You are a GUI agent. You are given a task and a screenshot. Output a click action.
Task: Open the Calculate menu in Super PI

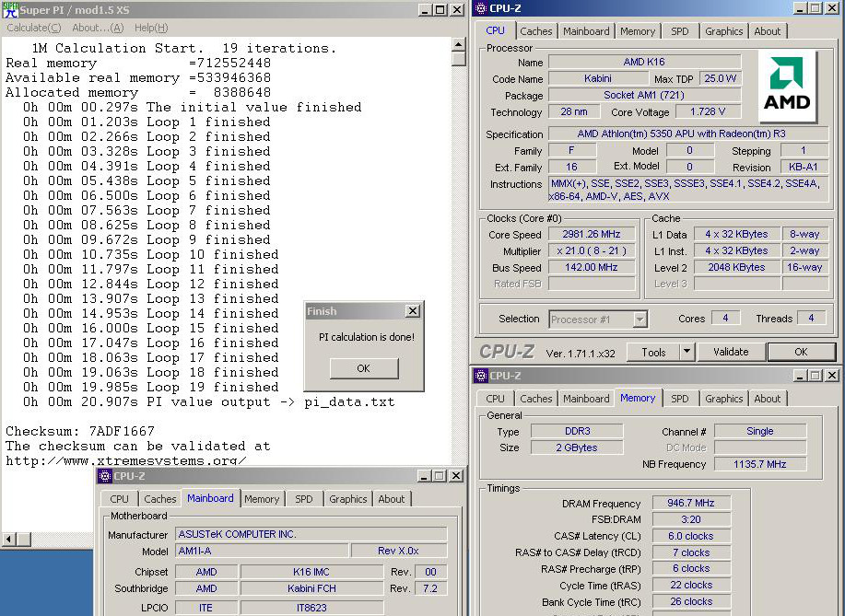pos(33,28)
